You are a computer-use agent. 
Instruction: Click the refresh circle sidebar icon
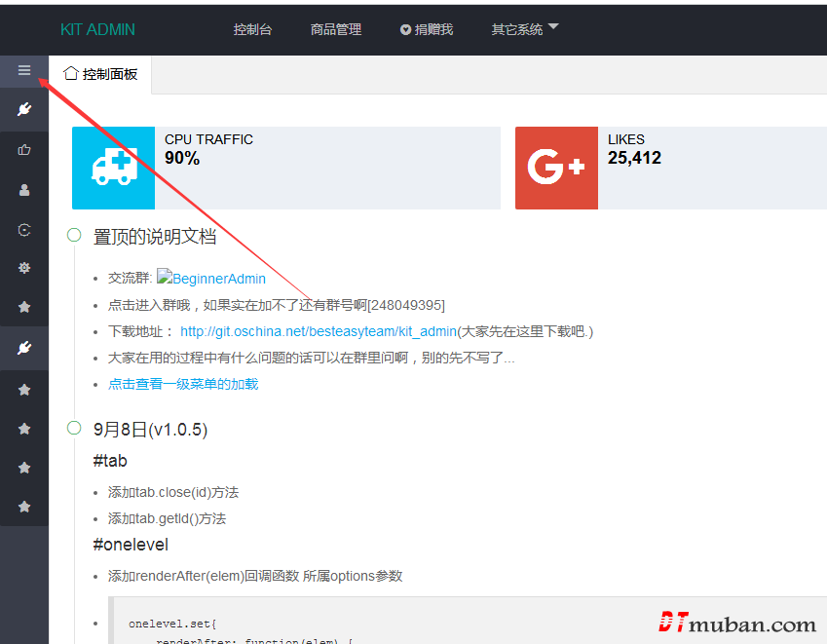[24, 230]
